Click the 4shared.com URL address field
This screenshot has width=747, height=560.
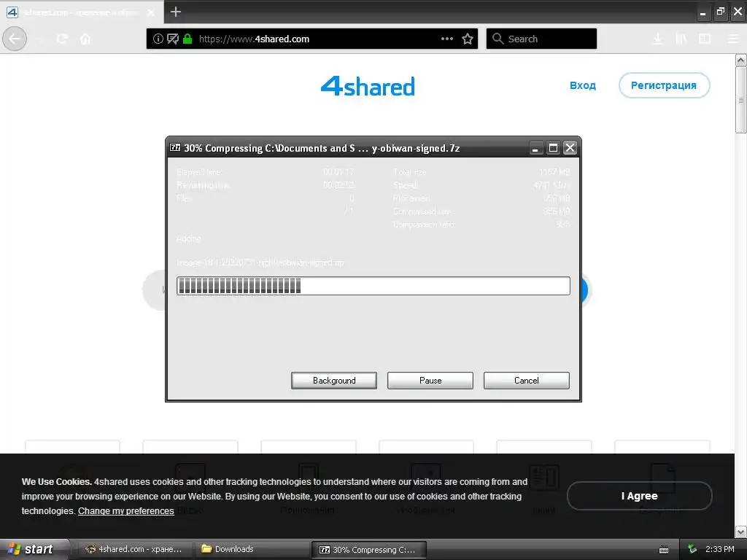pyautogui.click(x=312, y=39)
